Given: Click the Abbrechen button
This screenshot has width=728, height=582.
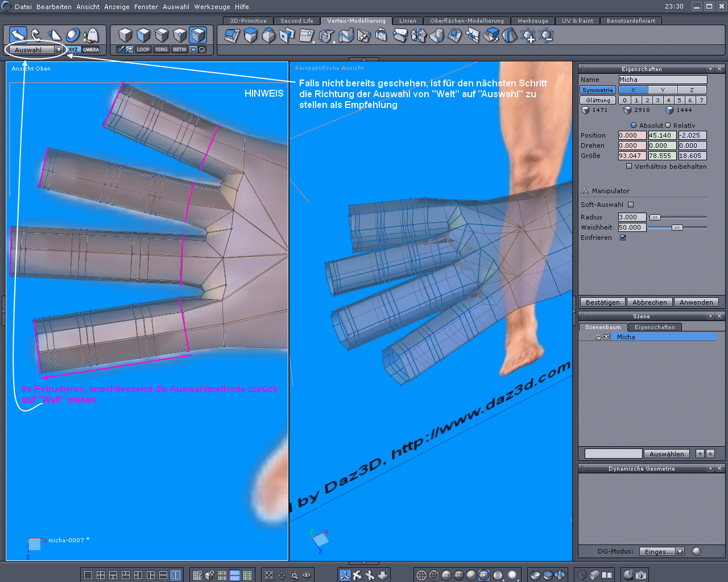Looking at the screenshot, I should coord(650,302).
